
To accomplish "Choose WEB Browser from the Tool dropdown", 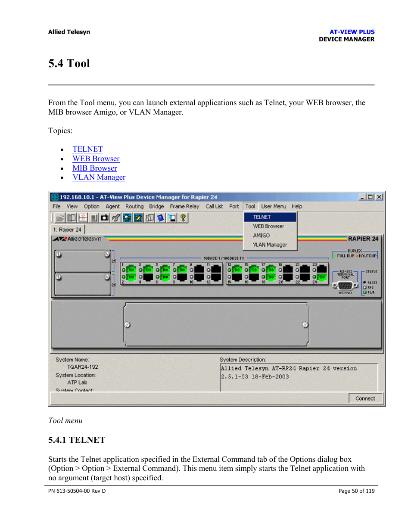I will (270, 226).
